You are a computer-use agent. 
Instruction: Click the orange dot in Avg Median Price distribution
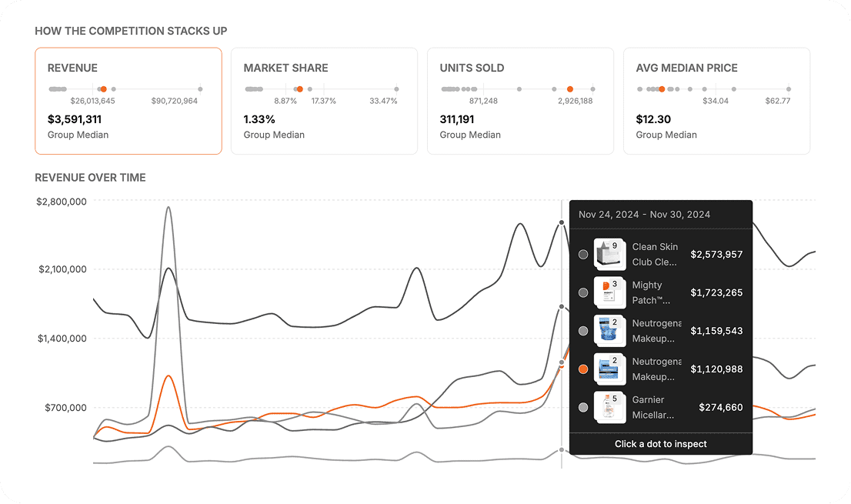pyautogui.click(x=662, y=89)
